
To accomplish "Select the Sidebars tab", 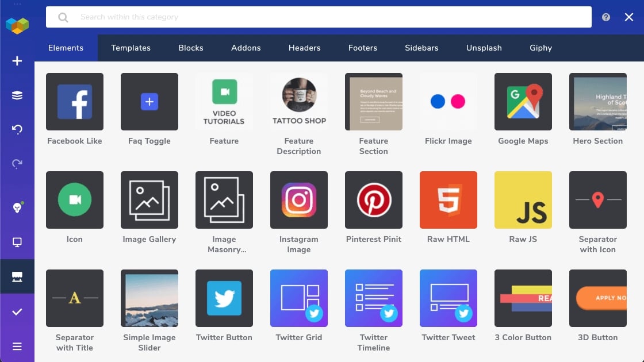I will pos(421,48).
